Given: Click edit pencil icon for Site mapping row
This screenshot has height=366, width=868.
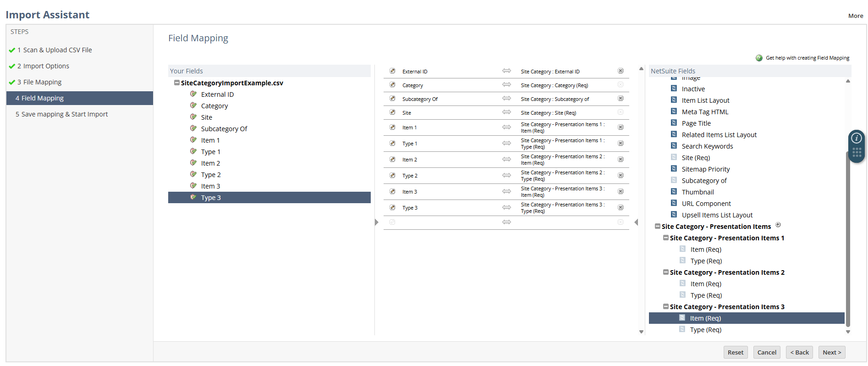Looking at the screenshot, I should point(392,112).
